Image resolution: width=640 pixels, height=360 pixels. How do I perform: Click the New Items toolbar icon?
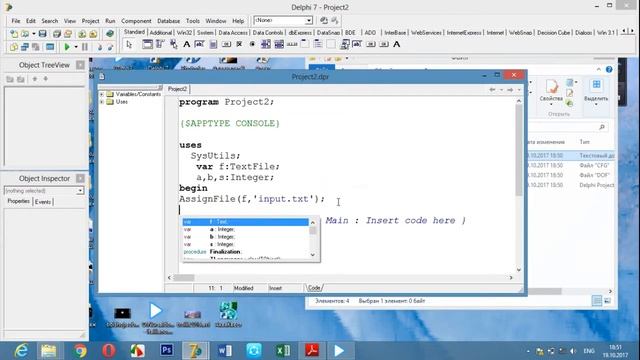tap(14, 34)
